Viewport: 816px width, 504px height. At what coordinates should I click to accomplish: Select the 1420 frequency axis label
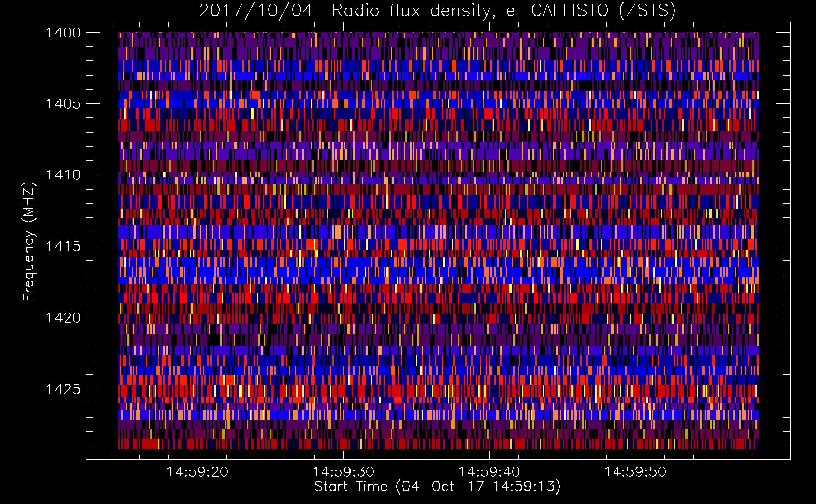63,318
